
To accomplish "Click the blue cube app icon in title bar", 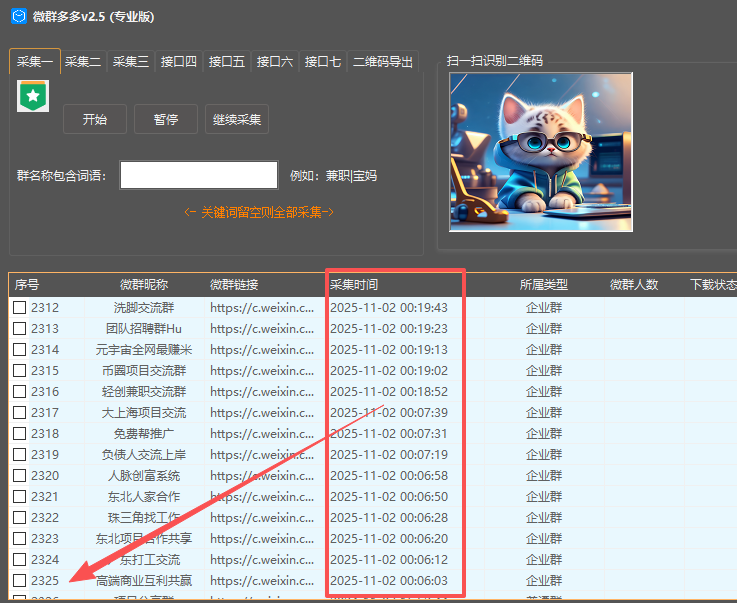I will coord(18,17).
